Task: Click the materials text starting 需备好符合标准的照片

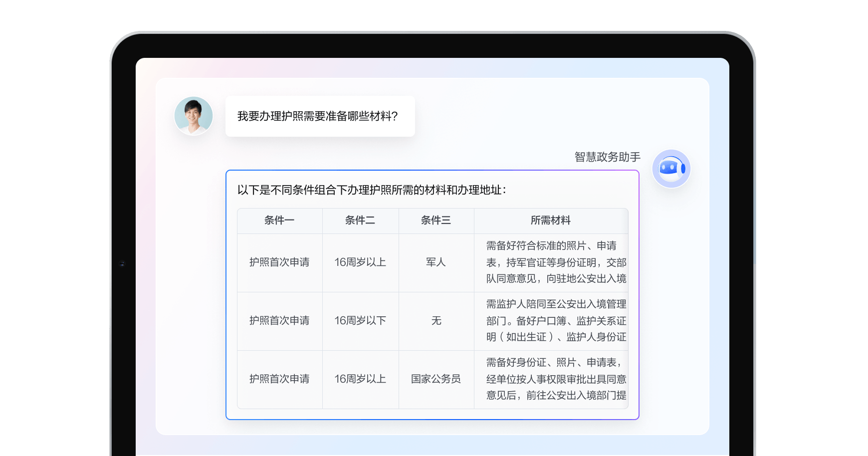Action: pyautogui.click(x=556, y=262)
